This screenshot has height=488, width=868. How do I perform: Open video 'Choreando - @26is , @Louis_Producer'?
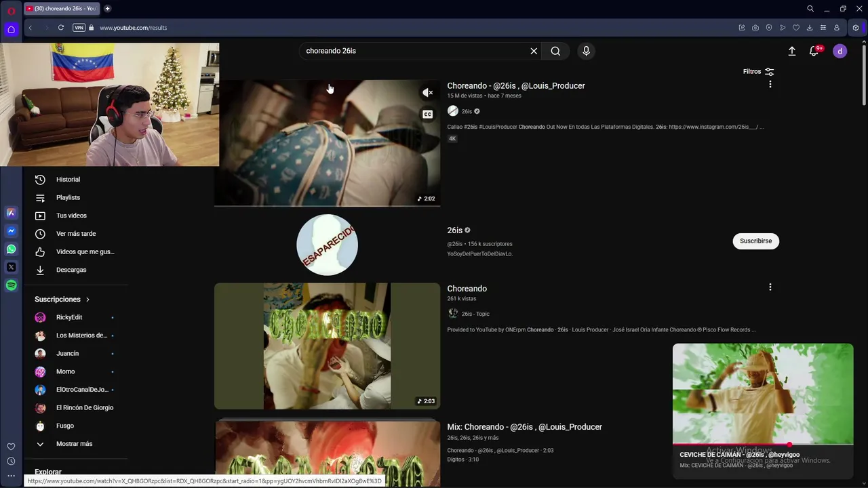516,86
